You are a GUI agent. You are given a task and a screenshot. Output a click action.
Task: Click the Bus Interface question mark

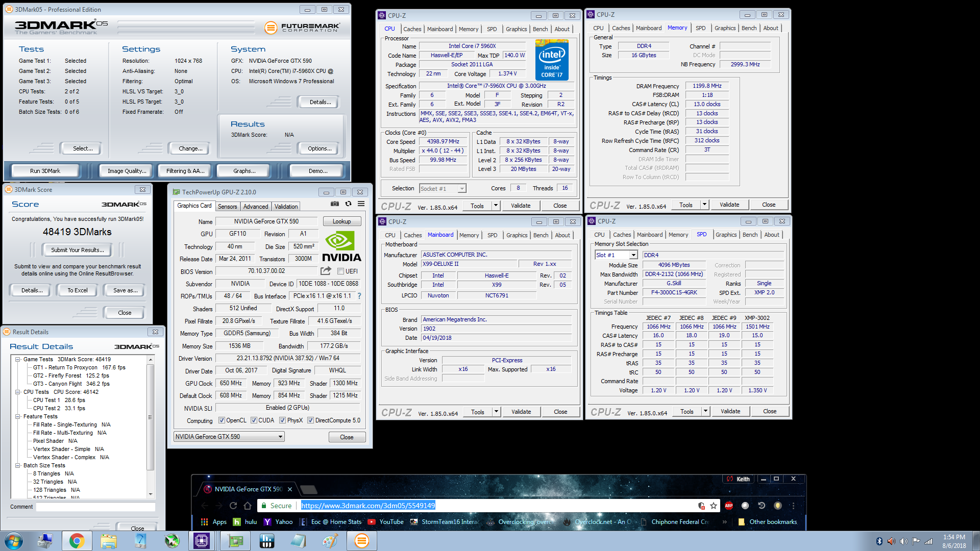(359, 296)
